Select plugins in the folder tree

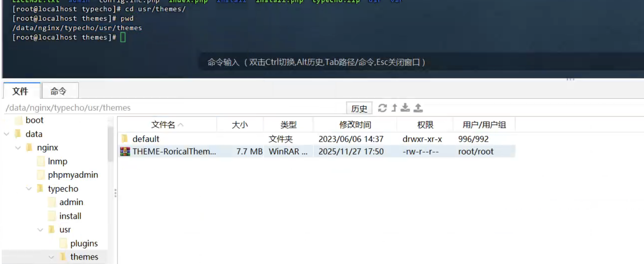(84, 243)
